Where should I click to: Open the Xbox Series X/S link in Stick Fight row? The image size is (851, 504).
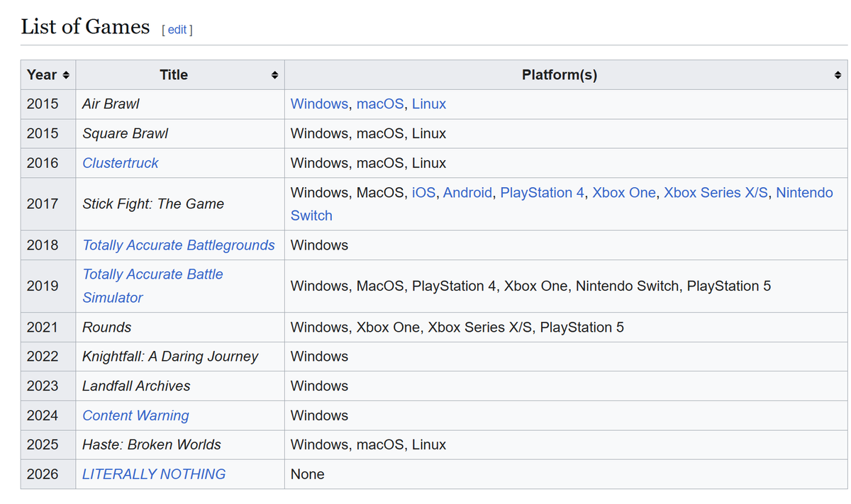click(x=716, y=193)
